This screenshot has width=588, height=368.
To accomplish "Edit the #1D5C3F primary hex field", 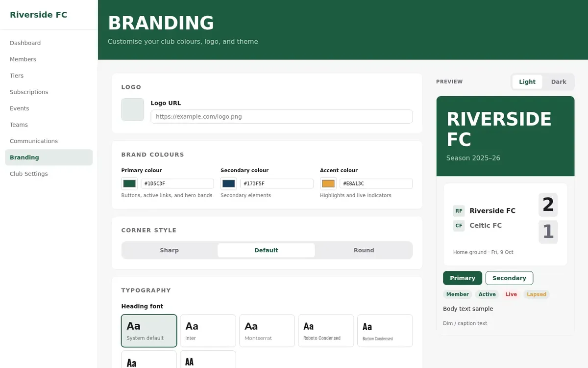I will tap(177, 184).
